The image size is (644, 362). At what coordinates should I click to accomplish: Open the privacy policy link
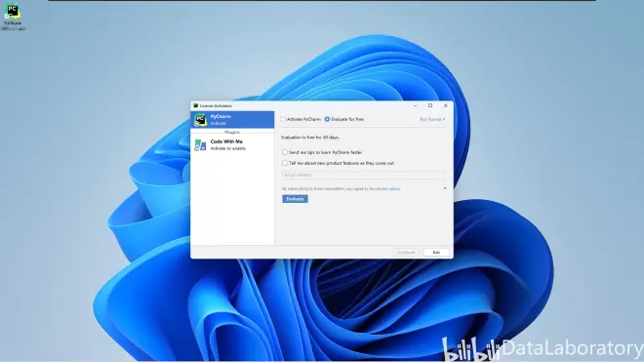tap(386, 188)
